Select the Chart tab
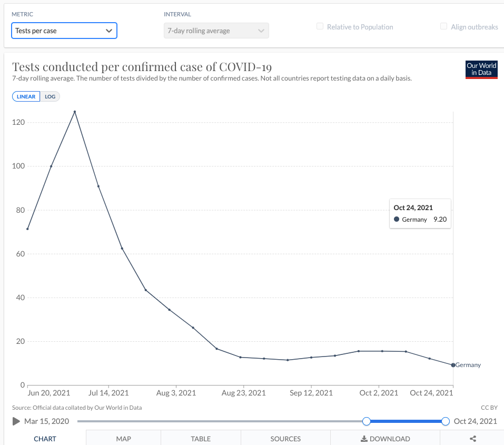 coord(45,438)
